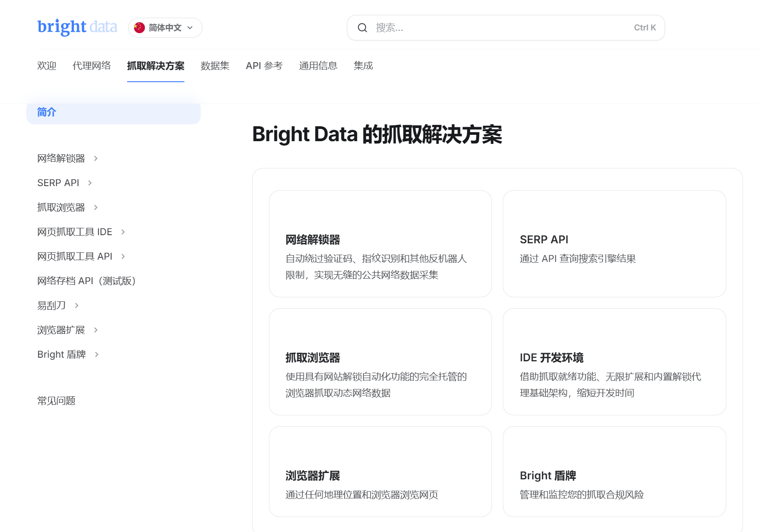Open the 欢迎 tab

(x=47, y=66)
